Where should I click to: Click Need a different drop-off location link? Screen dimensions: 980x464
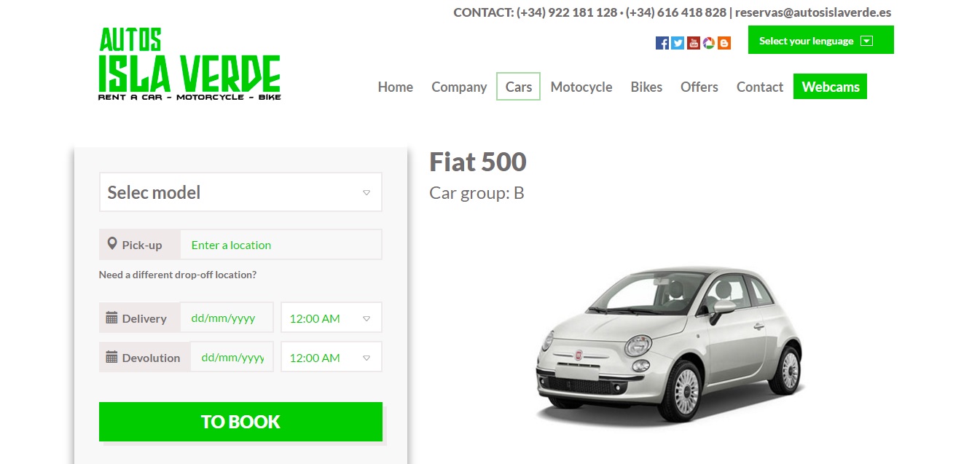(x=178, y=275)
